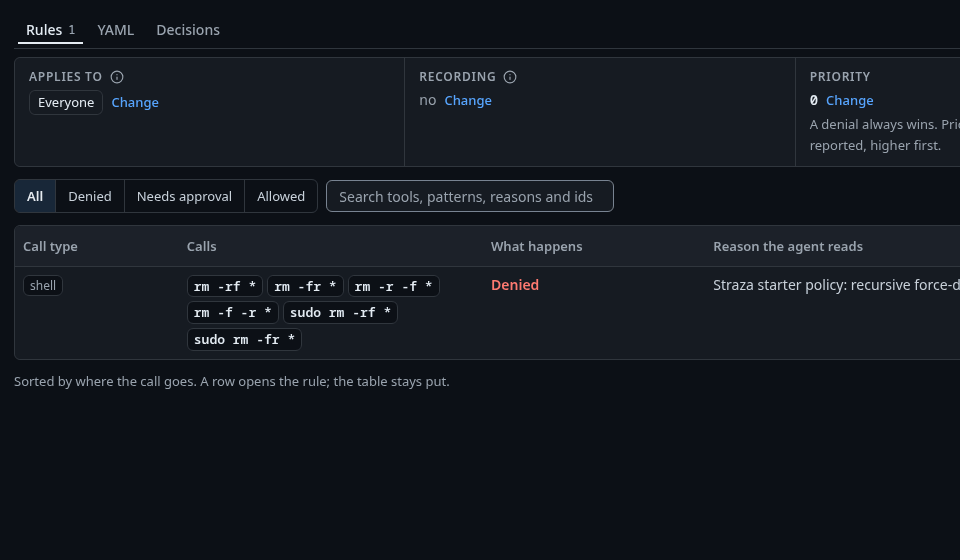Click the Calls column header

pos(201,246)
